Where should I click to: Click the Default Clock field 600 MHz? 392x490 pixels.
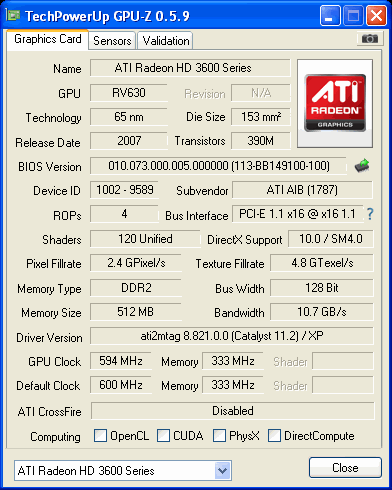121,385
